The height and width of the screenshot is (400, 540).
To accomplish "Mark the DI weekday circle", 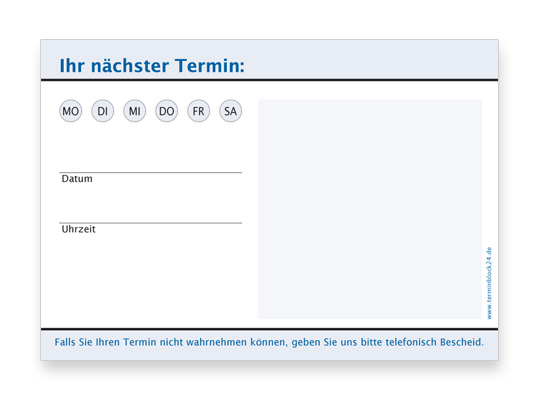I will [x=103, y=111].
